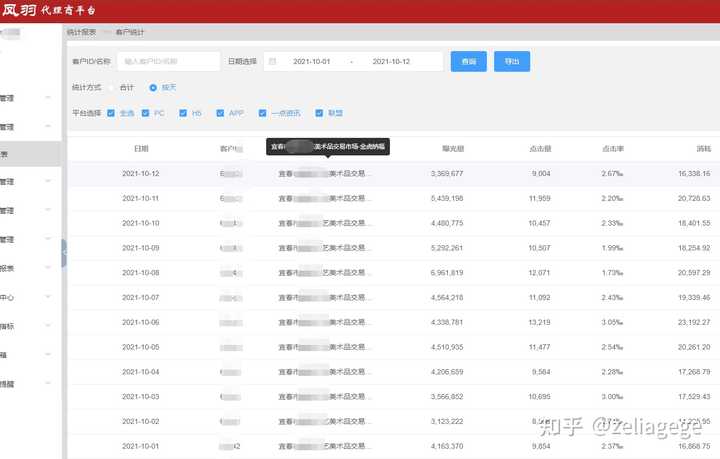Click the exposure value 6,961,819

(x=447, y=273)
